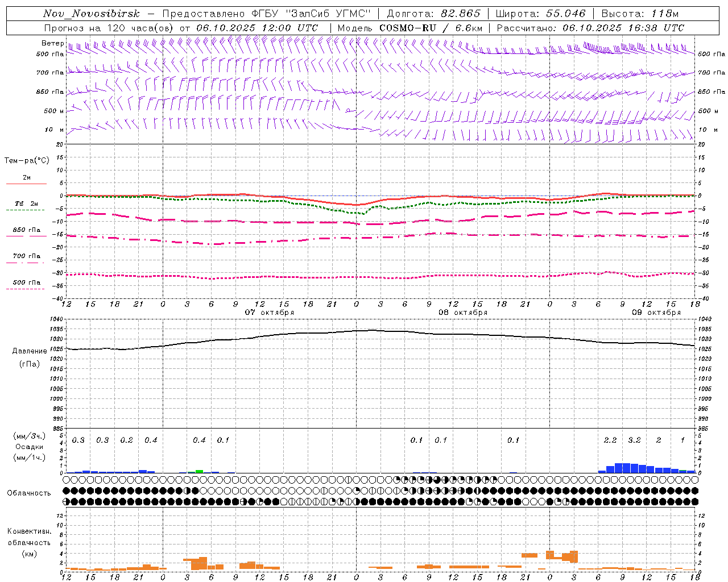Select the '0.2' precipitation amount value
This screenshot has height=582, width=728.
point(127,440)
